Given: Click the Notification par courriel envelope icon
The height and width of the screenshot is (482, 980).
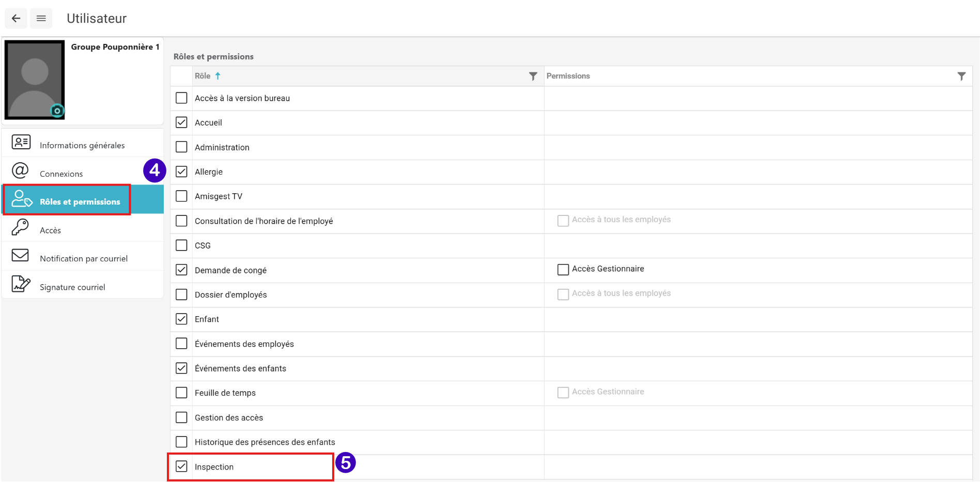Looking at the screenshot, I should (x=20, y=255).
